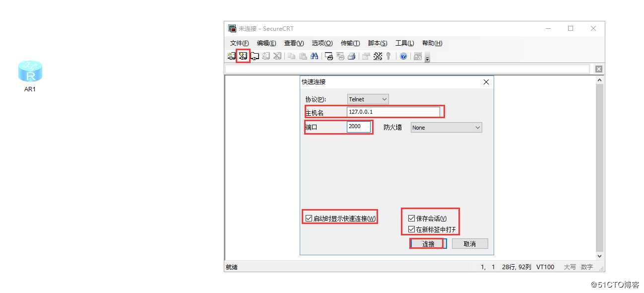Click the VT100 status bar entry
644x293 pixels.
coord(546,267)
